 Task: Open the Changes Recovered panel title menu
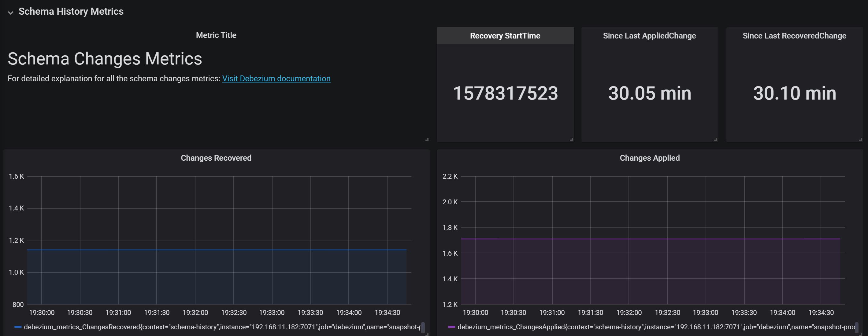pyautogui.click(x=216, y=158)
